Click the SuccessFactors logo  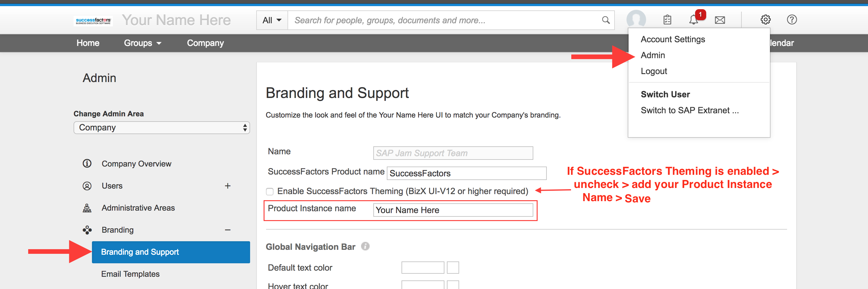(93, 21)
